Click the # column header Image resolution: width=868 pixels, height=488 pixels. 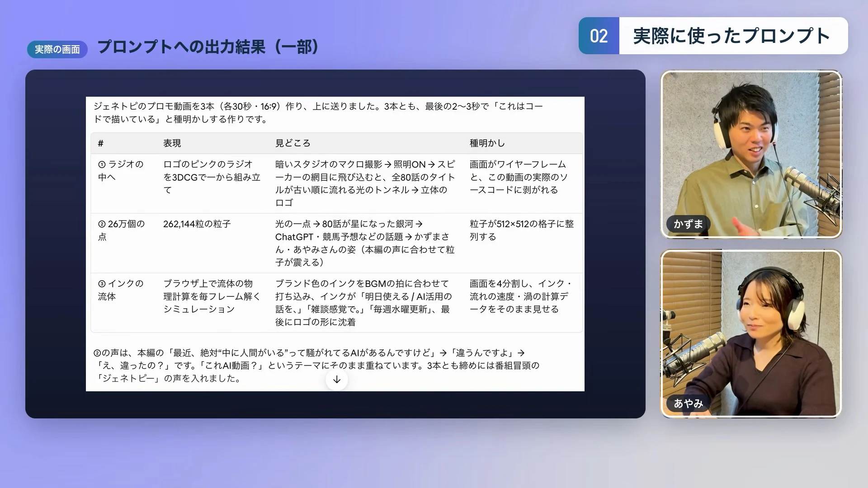(100, 143)
